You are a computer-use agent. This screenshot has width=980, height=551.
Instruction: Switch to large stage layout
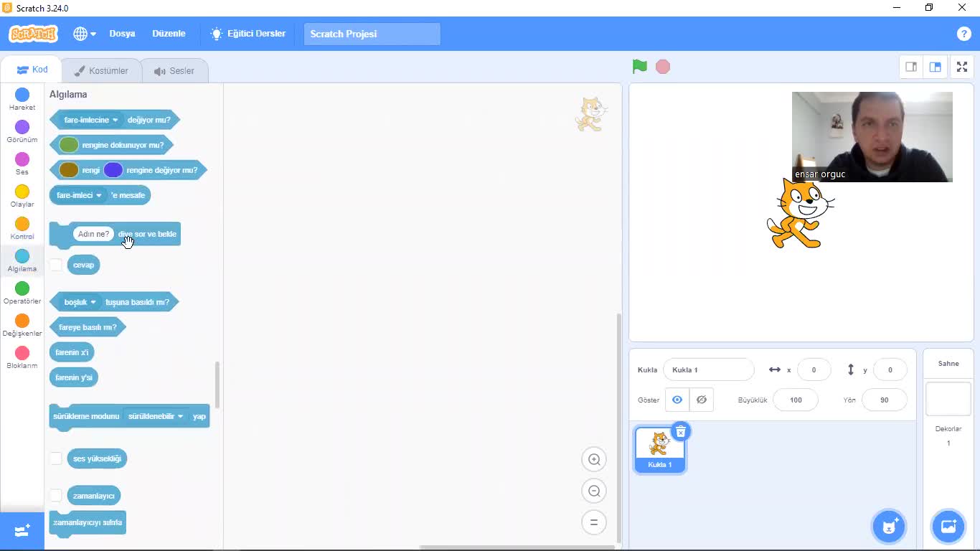pos(936,67)
